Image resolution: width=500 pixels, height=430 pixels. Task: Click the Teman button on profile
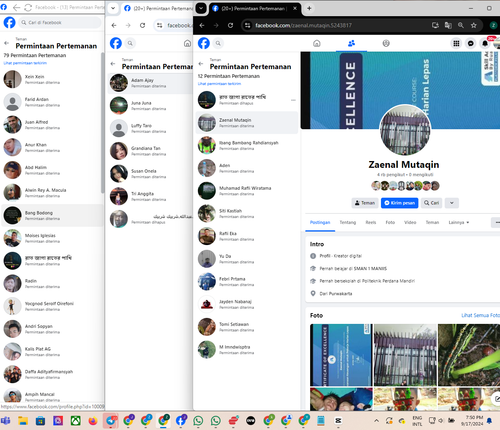point(365,203)
